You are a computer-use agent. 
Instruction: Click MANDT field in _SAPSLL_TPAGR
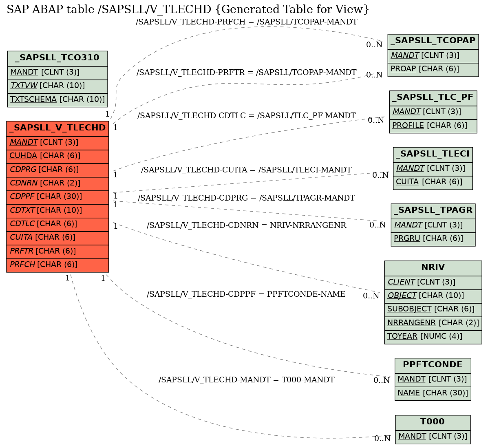(433, 225)
